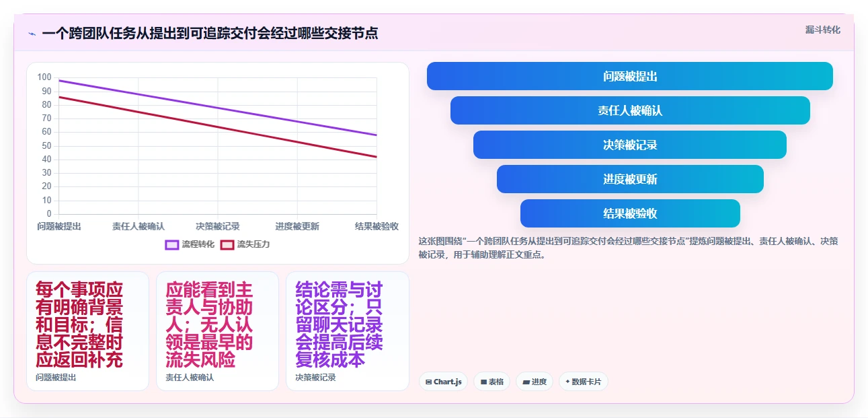The width and height of the screenshot is (868, 418).
Task: Select the 结果被验收 funnel stage bar
Action: (x=630, y=213)
